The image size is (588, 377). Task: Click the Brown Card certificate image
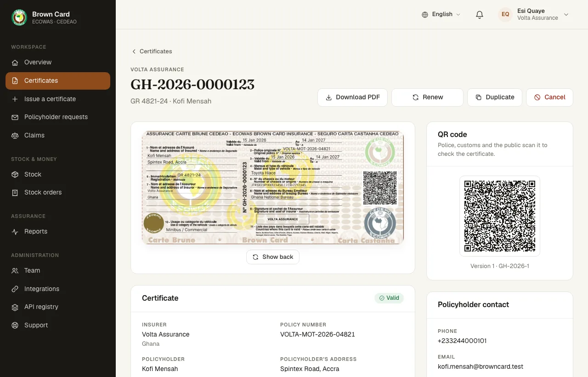coord(273,188)
